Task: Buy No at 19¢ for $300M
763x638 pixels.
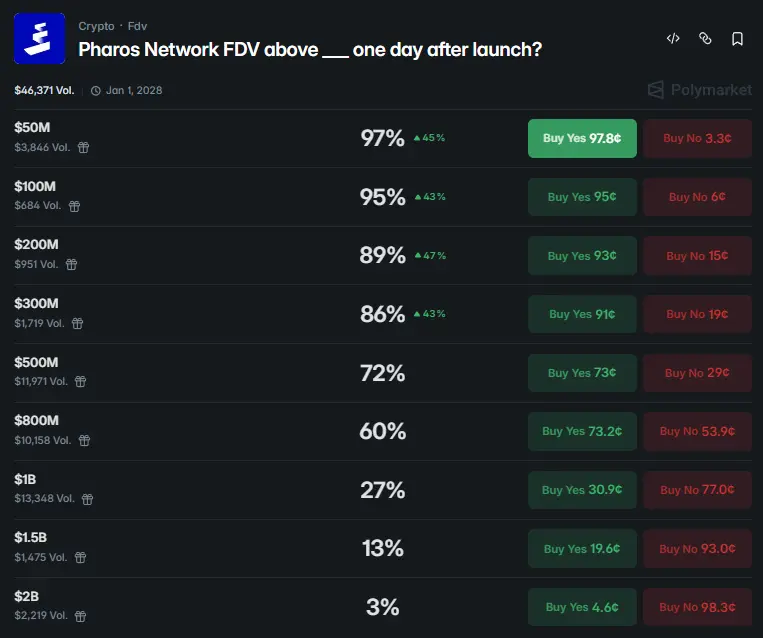Action: click(x=697, y=314)
